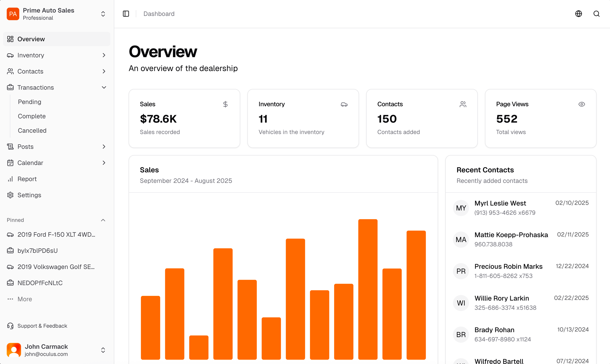The height and width of the screenshot is (364, 610).
Task: Click car icon beside pinned Ford F-150
Action: pos(10,235)
